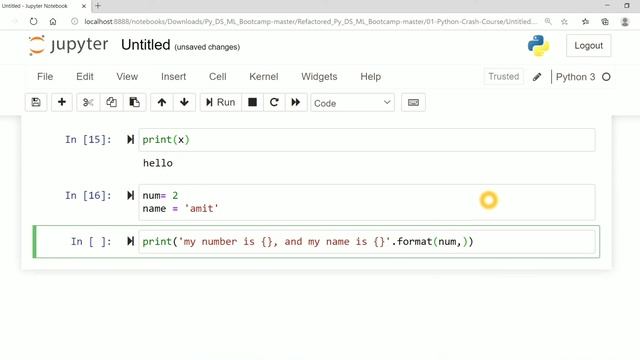Viewport: 640px width, 360px height.
Task: Open the Cell menu
Action: coord(218,77)
